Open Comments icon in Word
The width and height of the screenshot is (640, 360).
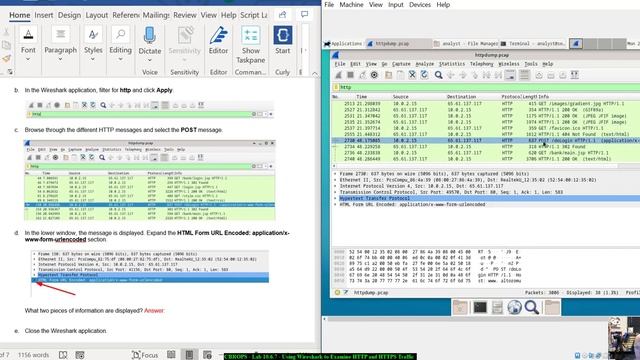click(x=304, y=15)
